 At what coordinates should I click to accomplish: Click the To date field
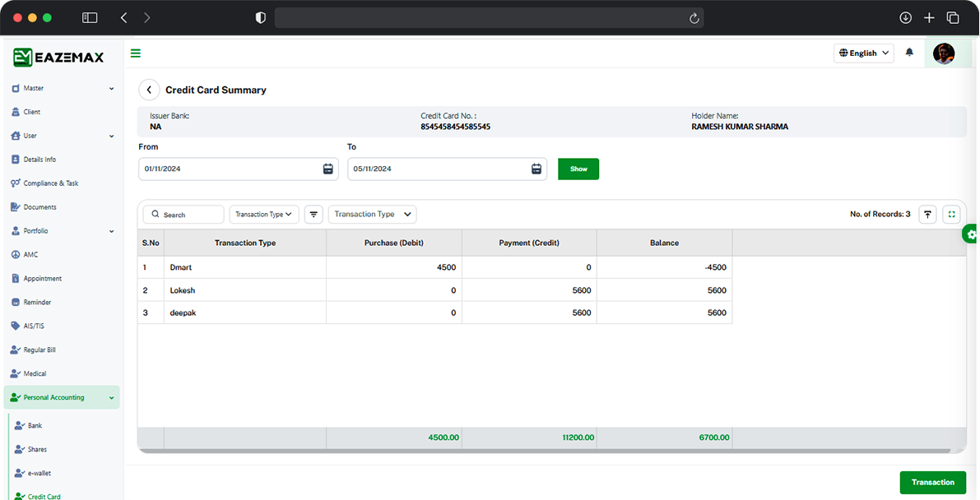pos(447,169)
